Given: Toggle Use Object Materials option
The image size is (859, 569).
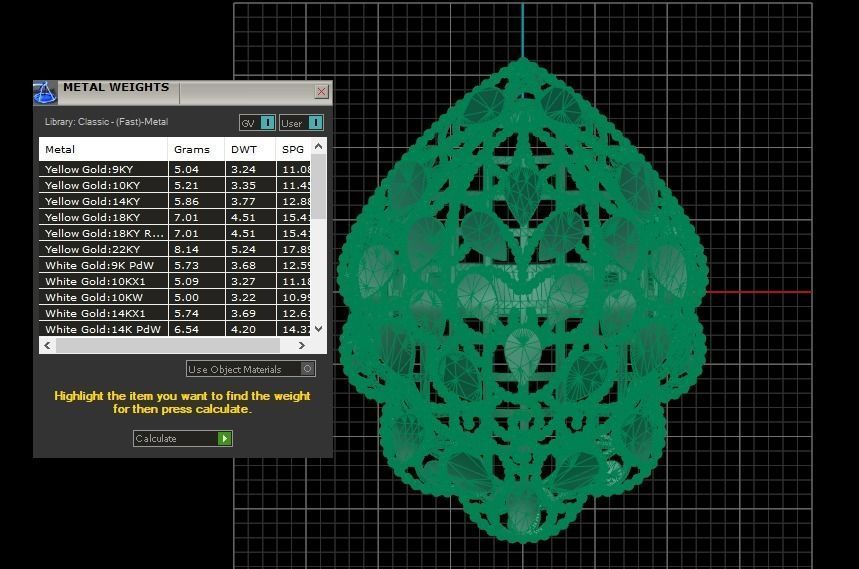Looking at the screenshot, I should point(250,369).
